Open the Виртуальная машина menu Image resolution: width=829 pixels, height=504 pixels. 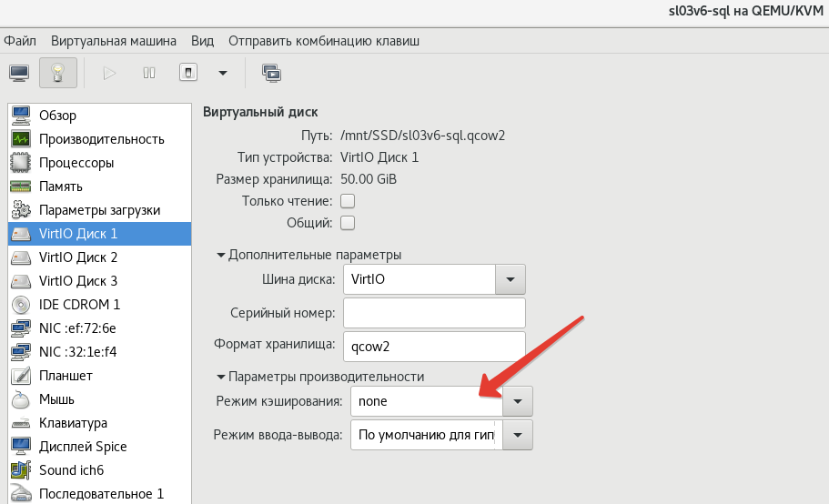114,41
